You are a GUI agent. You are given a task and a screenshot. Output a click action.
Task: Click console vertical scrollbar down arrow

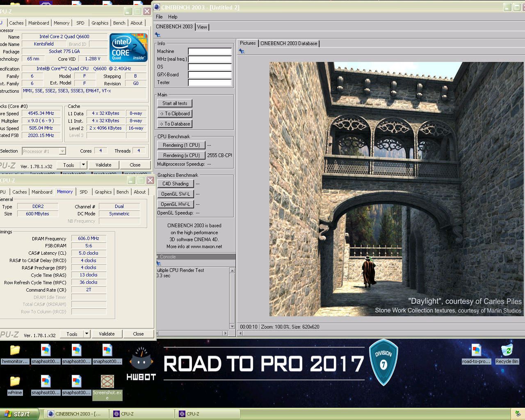point(232,326)
